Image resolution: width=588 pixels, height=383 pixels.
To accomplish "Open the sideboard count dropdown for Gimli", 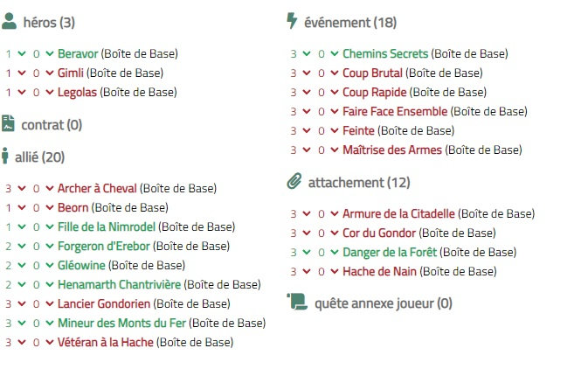I will tap(50, 73).
